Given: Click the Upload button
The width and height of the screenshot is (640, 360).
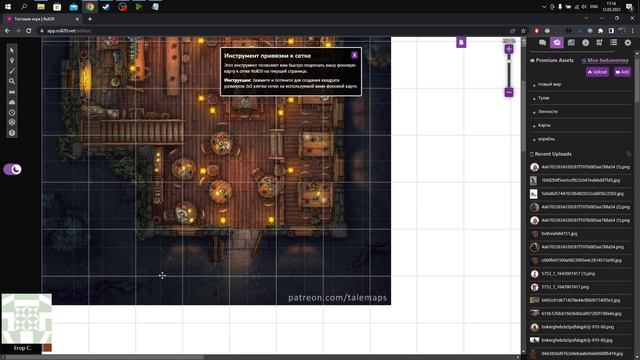Looking at the screenshot, I should coord(598,72).
